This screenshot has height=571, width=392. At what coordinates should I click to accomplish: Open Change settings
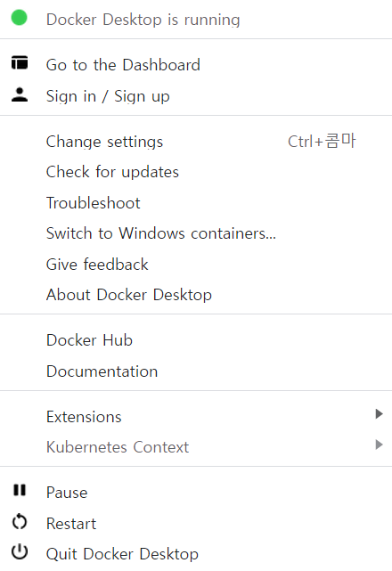(196, 142)
